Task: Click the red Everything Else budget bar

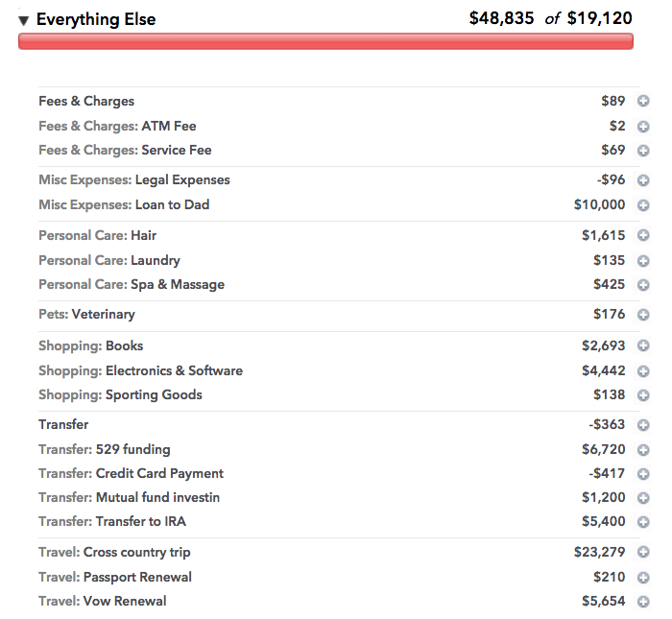Action: pos(325,41)
